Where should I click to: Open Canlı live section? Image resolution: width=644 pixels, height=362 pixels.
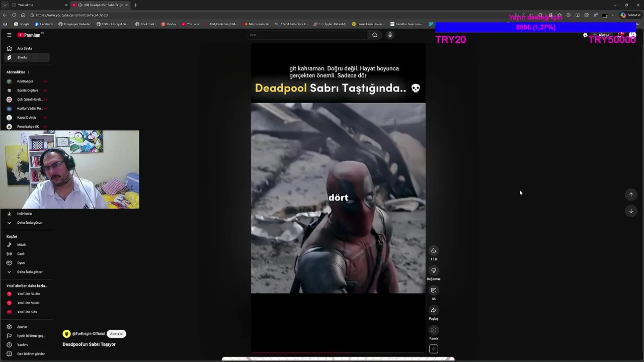[x=26, y=254]
